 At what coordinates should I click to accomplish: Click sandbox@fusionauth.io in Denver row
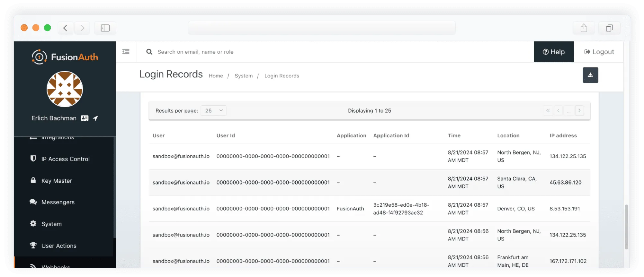(x=181, y=209)
